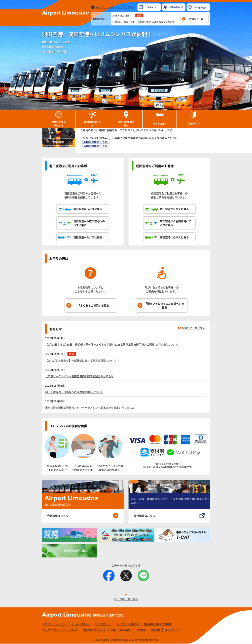
Task: View the よくあるご質問 FAQ button
Action: [x=90, y=305]
